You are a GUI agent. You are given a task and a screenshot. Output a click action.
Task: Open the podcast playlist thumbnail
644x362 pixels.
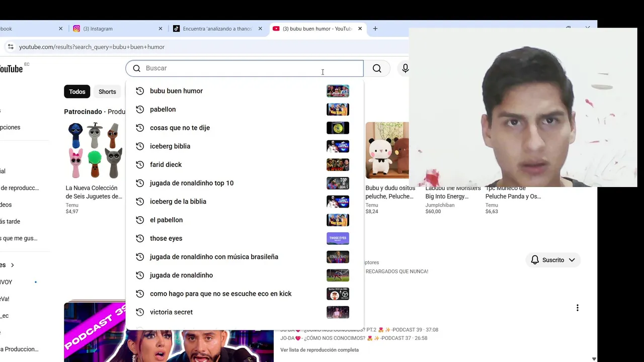point(169,332)
